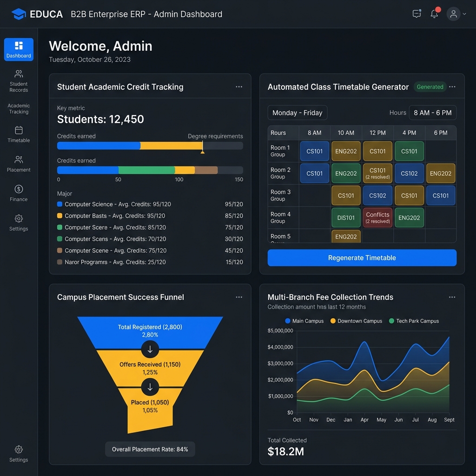Click arrow between Offers and Placed stages
This screenshot has height=476, width=476.
pos(150,387)
